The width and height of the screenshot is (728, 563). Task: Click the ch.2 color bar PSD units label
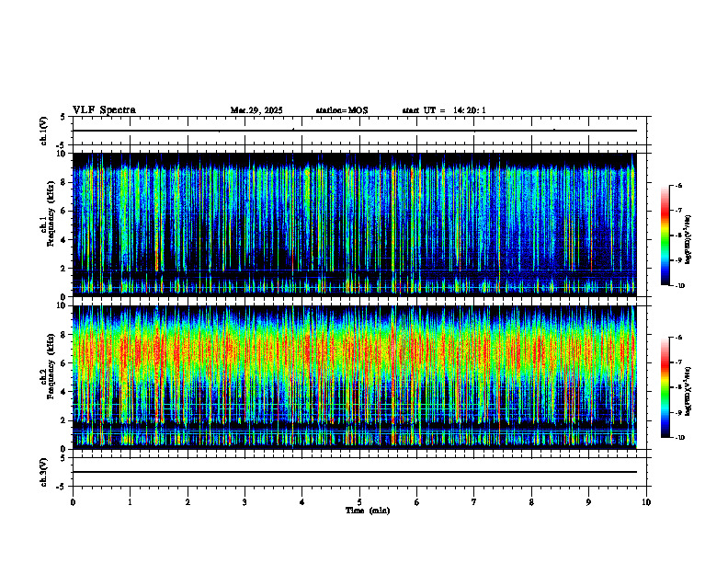(x=688, y=391)
